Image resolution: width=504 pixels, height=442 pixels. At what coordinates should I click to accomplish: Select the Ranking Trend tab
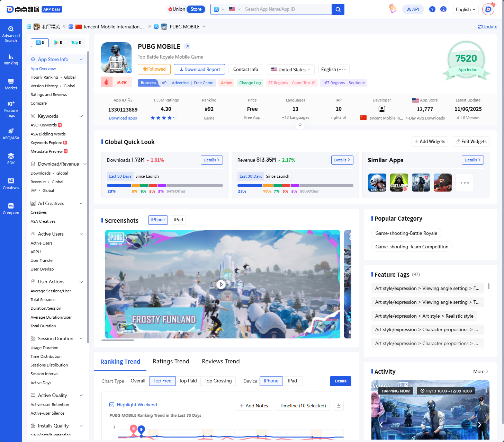click(120, 362)
